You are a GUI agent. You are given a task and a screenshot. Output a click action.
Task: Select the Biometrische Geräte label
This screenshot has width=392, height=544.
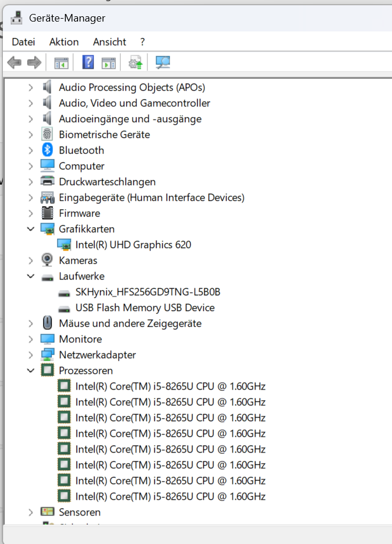point(104,135)
